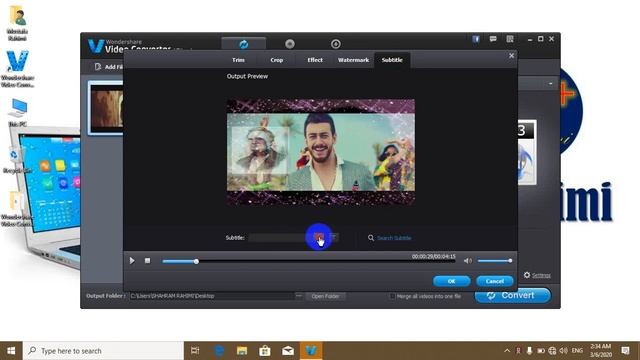Click the blue Convert button

click(x=513, y=296)
